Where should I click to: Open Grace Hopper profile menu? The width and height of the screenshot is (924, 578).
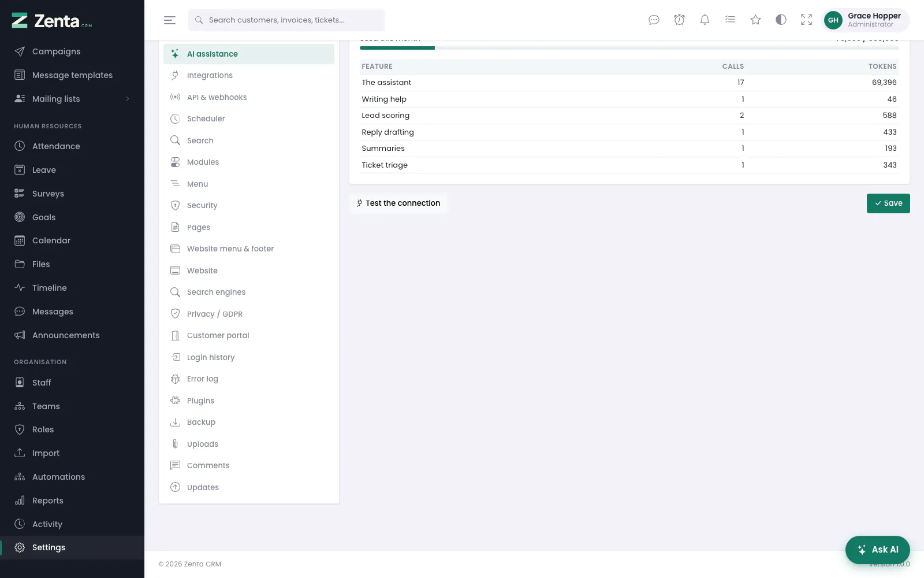coord(865,20)
